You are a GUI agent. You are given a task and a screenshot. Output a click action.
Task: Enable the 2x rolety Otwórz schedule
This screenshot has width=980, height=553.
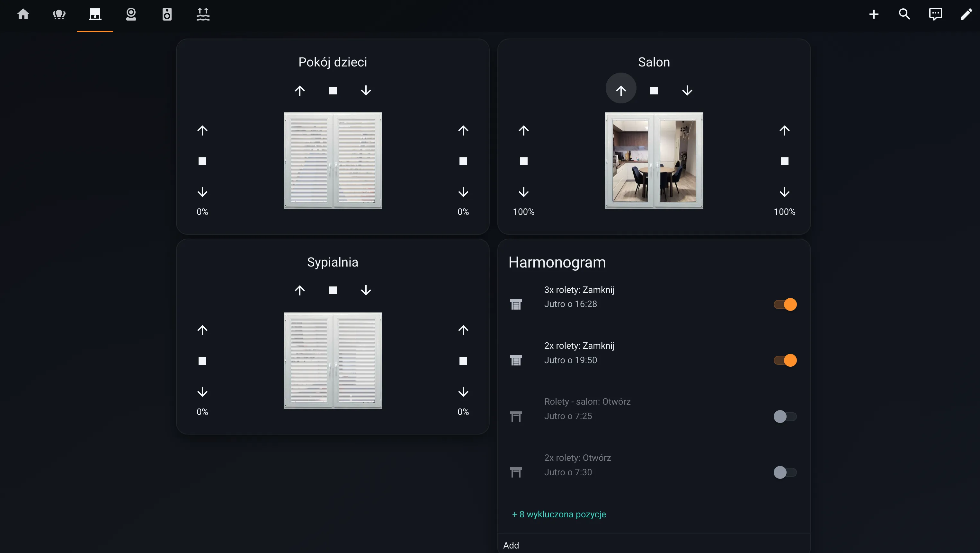(x=785, y=472)
